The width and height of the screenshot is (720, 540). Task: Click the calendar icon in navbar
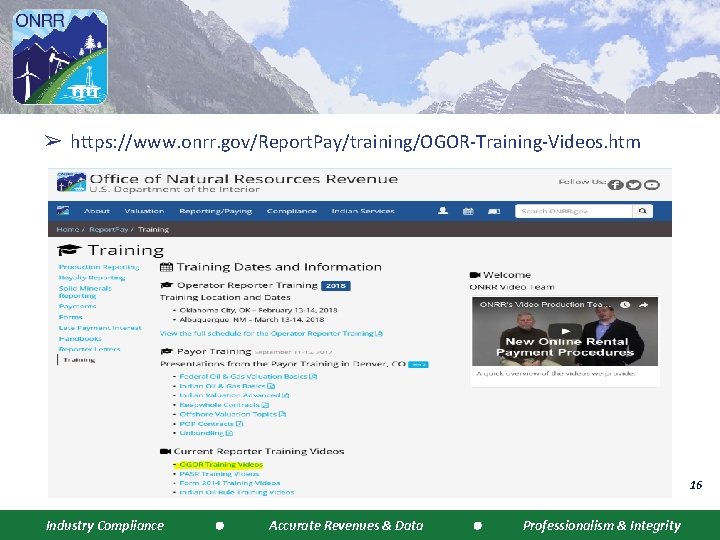[x=468, y=211]
